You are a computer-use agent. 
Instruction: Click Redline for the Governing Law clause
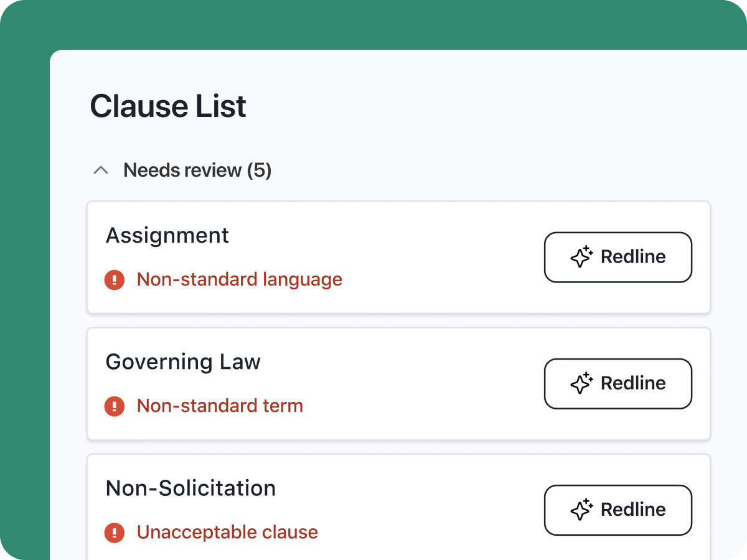tap(618, 383)
